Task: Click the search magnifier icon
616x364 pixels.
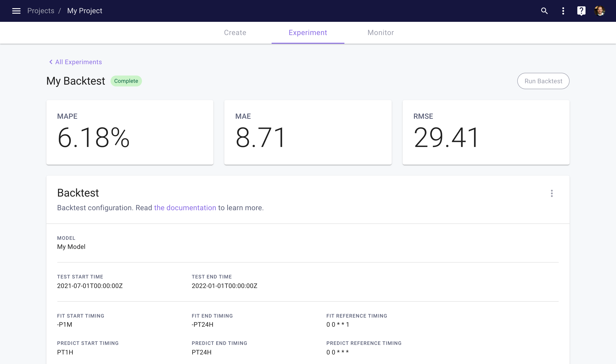Action: pyautogui.click(x=544, y=11)
